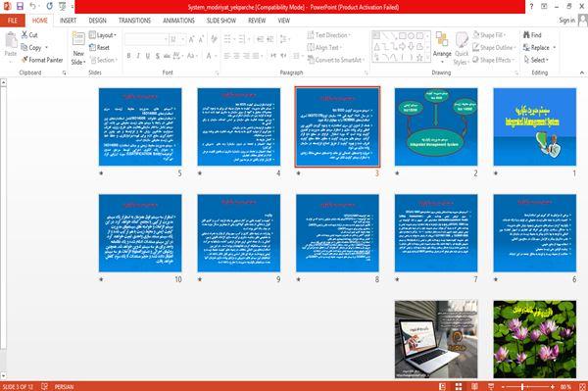Click Reset slide button
The width and height of the screenshot is (588, 391).
[x=99, y=47]
